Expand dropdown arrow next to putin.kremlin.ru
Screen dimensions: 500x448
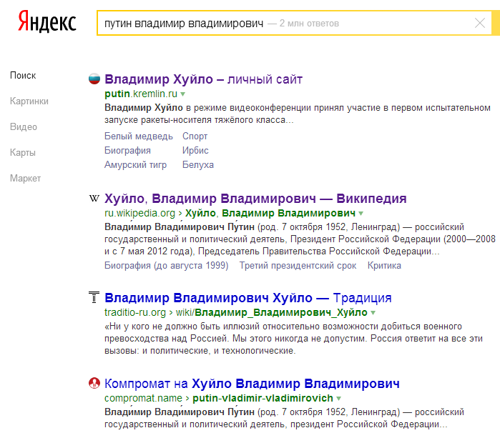coord(182,94)
